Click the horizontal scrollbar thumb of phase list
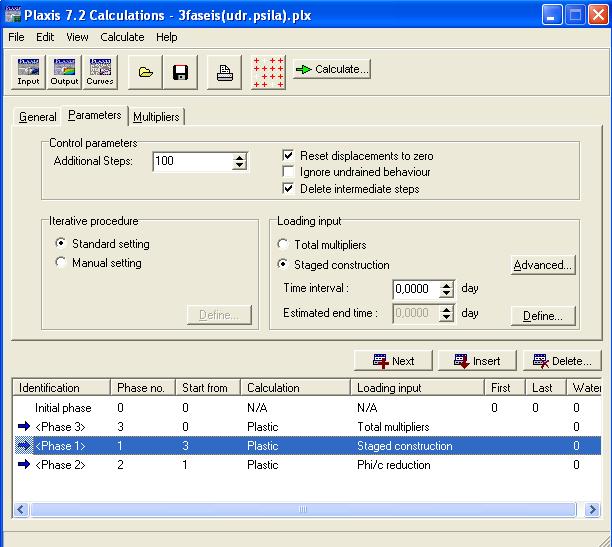 [303, 509]
